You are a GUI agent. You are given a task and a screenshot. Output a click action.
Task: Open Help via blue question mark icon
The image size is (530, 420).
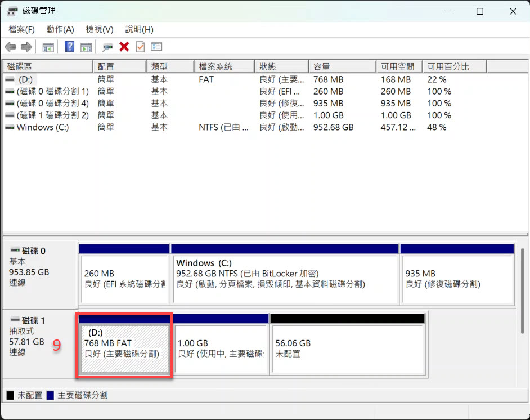[x=70, y=47]
